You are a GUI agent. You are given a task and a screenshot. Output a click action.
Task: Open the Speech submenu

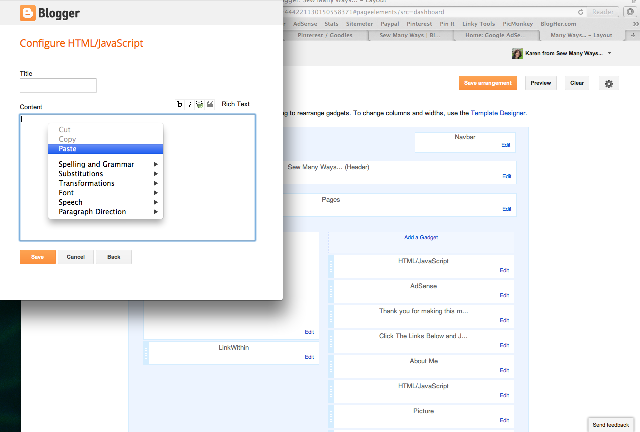(x=105, y=202)
